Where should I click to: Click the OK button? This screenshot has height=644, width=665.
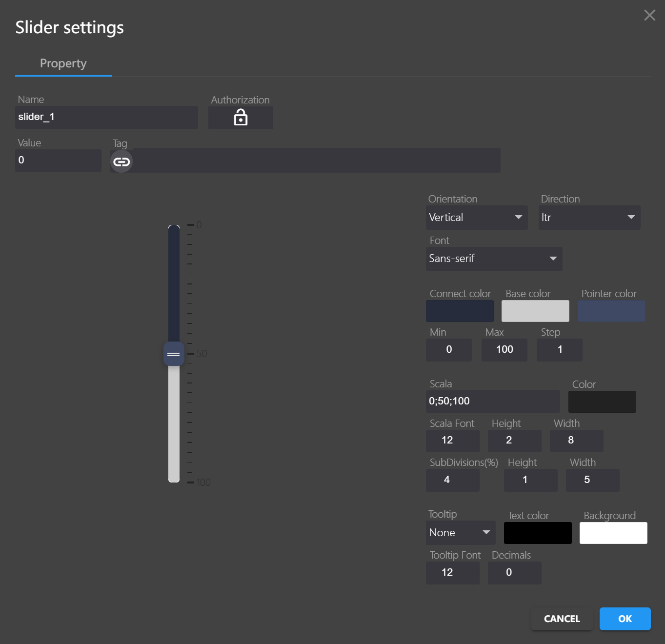[x=625, y=619]
